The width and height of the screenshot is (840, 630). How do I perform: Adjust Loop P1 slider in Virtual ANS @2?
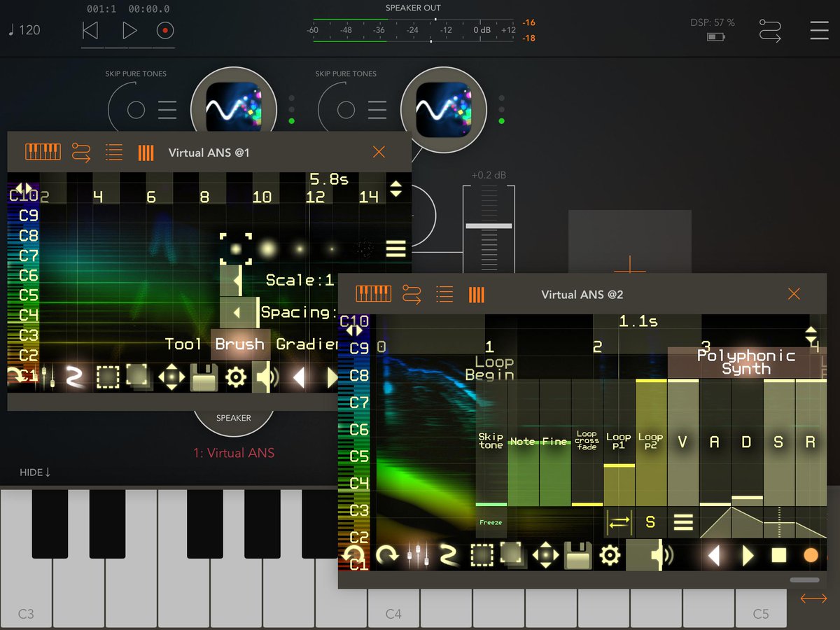[x=619, y=443]
